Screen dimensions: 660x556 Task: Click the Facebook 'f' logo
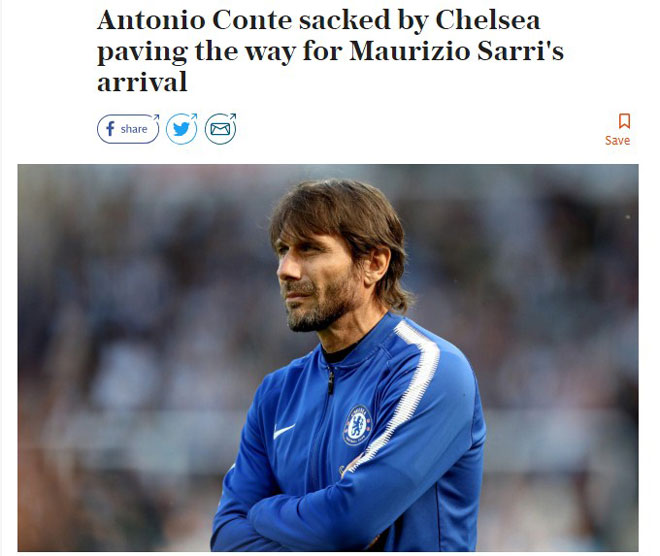coord(110,129)
